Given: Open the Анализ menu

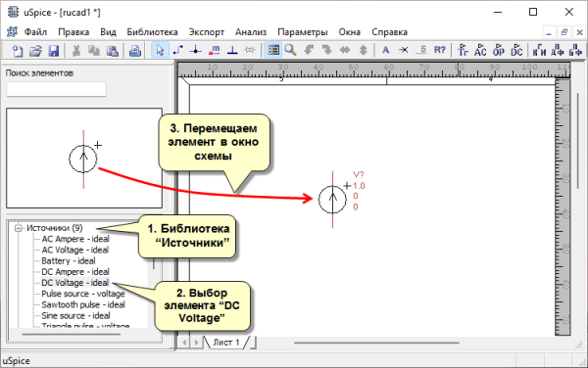Looking at the screenshot, I should coord(251,32).
